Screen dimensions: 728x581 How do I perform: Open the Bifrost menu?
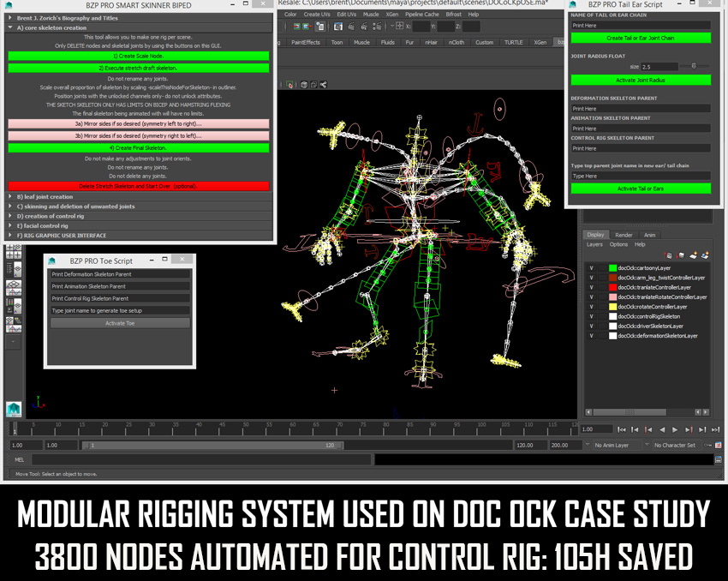tap(454, 15)
